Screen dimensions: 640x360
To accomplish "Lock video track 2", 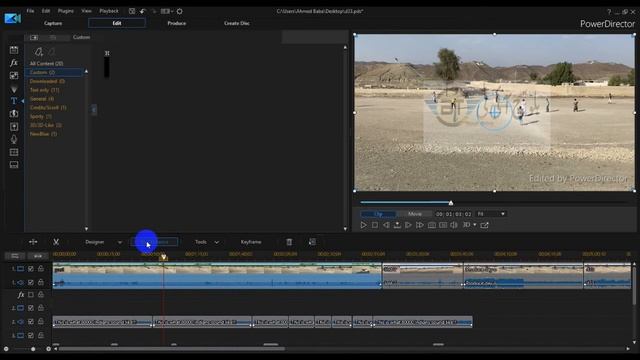I will coord(41,308).
